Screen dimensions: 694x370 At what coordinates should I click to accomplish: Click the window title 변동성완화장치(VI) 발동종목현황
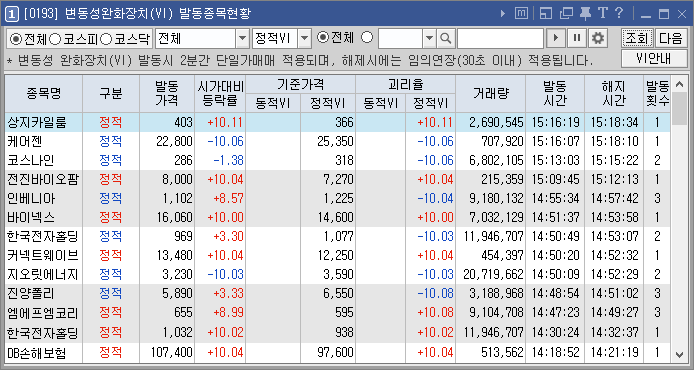158,14
